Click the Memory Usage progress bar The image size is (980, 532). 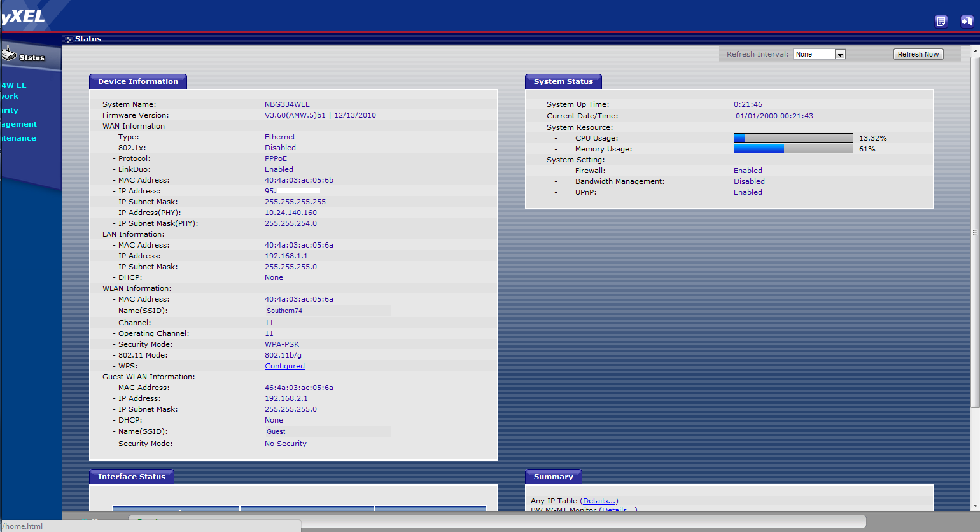[793, 148]
